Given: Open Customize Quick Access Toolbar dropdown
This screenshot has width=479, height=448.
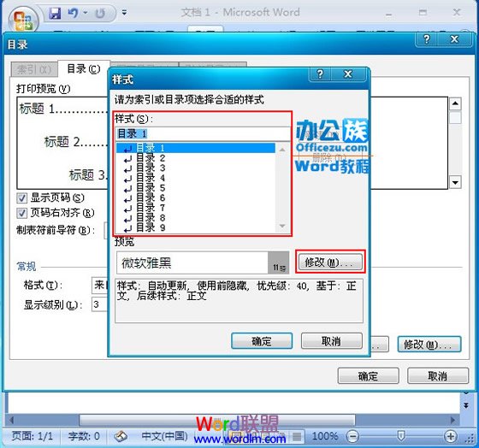Looking at the screenshot, I should (x=124, y=13).
